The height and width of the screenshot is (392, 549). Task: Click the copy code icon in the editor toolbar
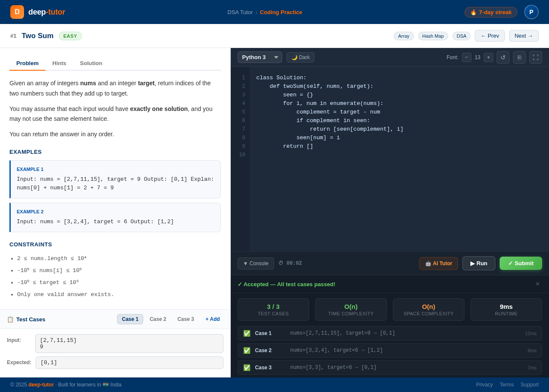519,57
